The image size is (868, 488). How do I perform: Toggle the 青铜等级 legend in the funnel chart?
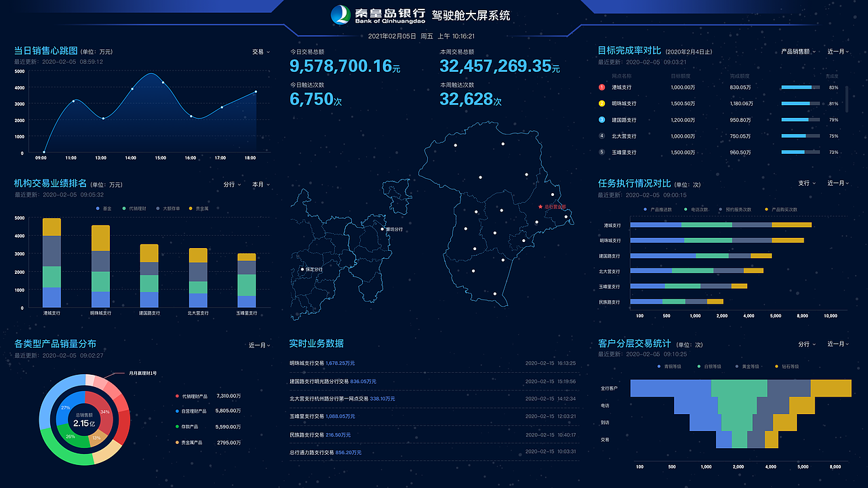click(669, 366)
